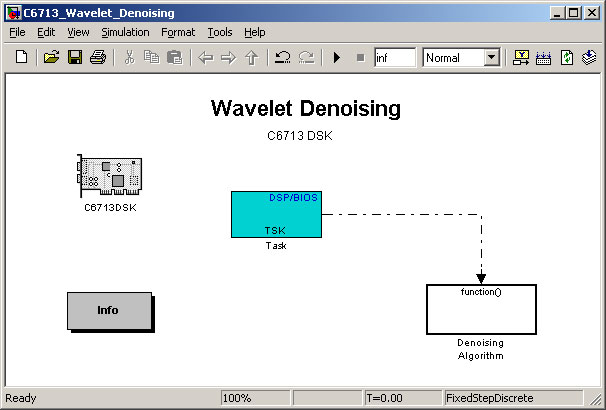Click the New model toolbar icon
606x410 pixels.
pos(22,57)
